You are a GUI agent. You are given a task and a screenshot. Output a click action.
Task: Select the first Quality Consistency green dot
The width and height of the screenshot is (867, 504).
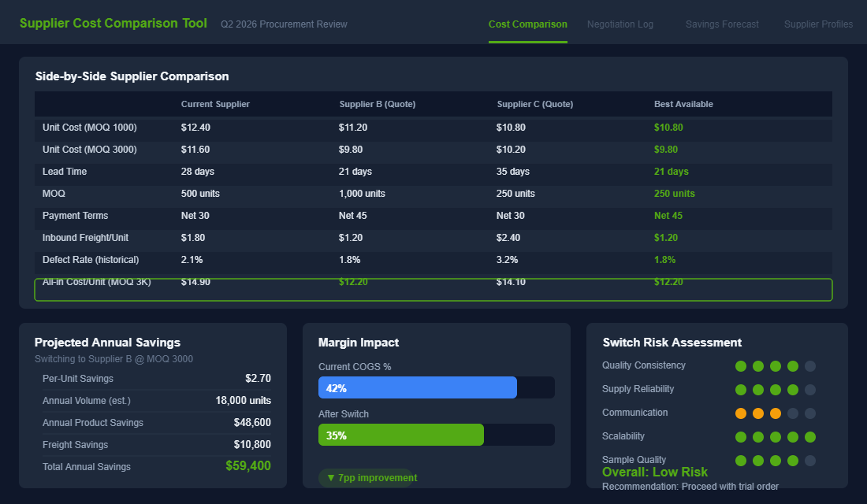point(740,365)
